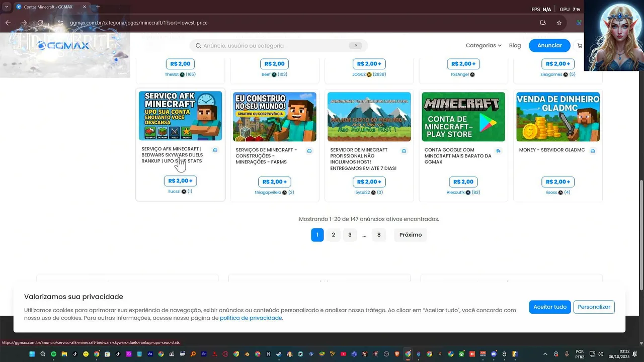Jump to results page 8
Screen dimensions: 644x362
pyautogui.click(x=379, y=235)
